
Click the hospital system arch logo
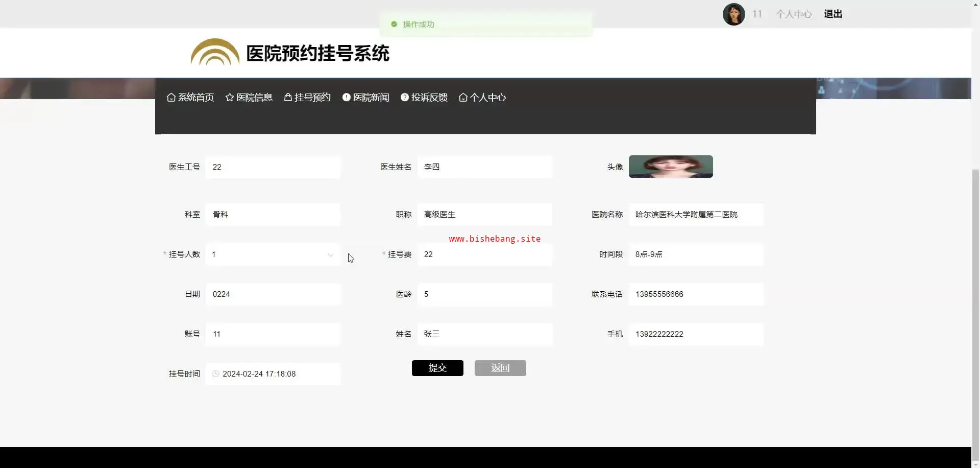pos(215,52)
